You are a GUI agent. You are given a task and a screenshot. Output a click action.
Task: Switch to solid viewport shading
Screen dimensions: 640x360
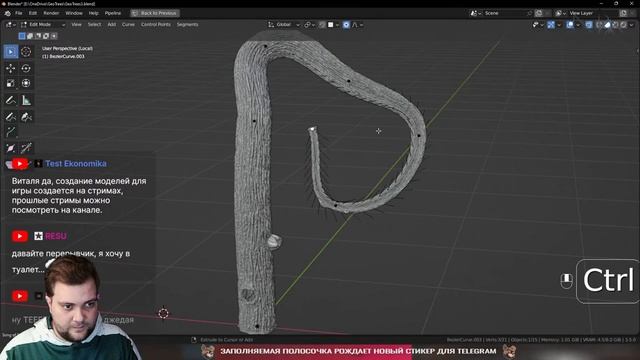607,25
